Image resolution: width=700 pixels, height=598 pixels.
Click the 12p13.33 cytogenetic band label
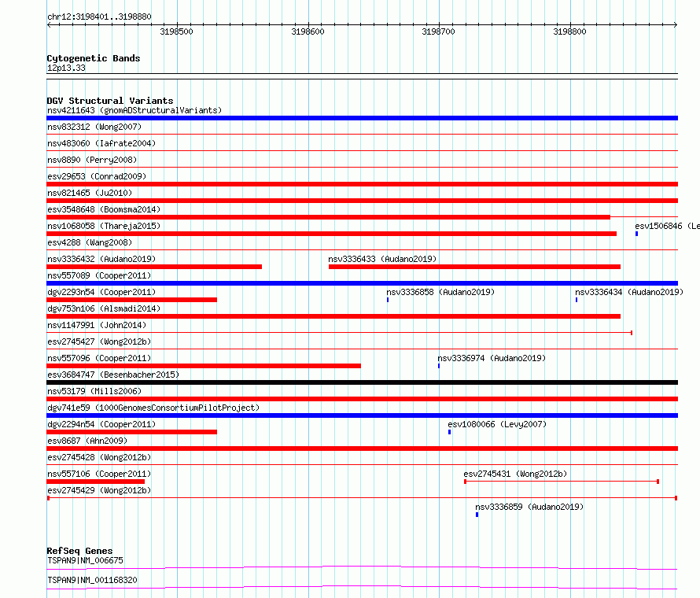pyautogui.click(x=66, y=68)
